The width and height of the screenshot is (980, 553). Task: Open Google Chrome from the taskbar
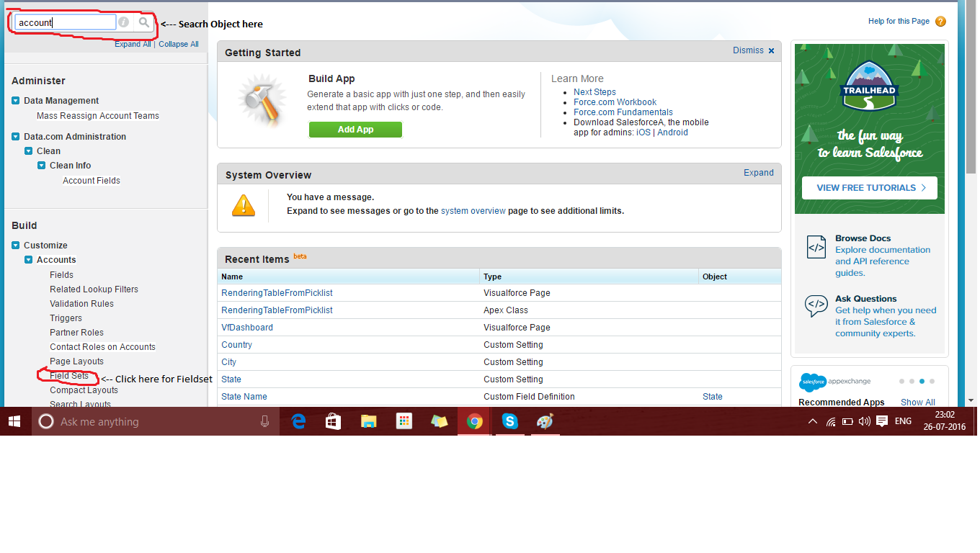coord(474,421)
